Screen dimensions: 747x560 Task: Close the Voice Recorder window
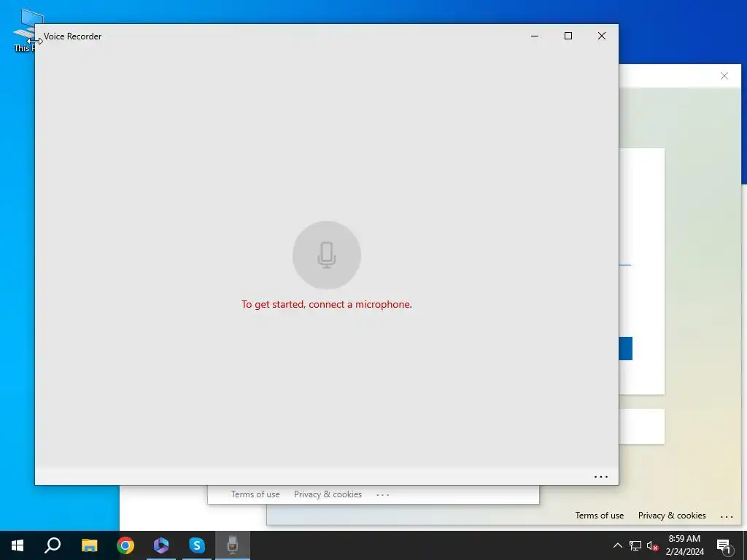602,36
